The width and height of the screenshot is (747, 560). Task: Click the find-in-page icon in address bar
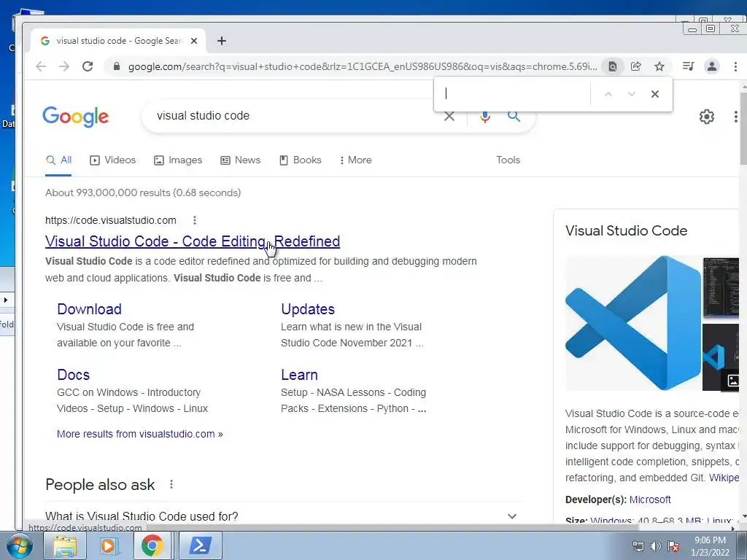coord(613,66)
